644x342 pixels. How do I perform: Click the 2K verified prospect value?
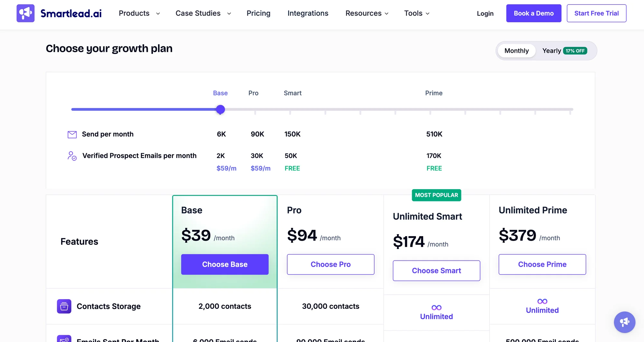coord(221,156)
